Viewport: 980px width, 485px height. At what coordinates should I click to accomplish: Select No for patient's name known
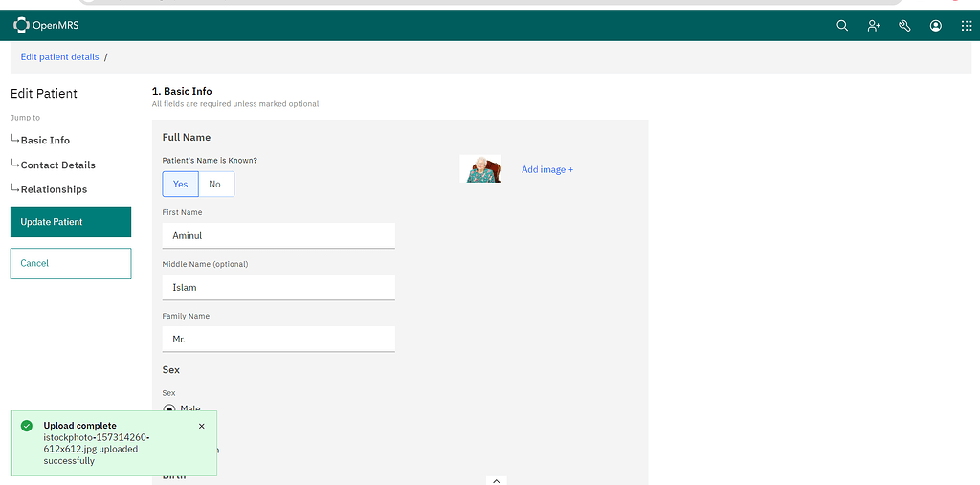pos(215,184)
